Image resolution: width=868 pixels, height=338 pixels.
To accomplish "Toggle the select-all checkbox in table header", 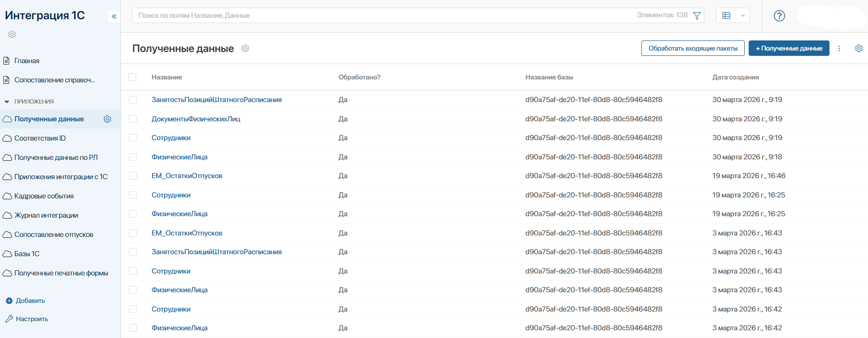I will click(x=132, y=77).
